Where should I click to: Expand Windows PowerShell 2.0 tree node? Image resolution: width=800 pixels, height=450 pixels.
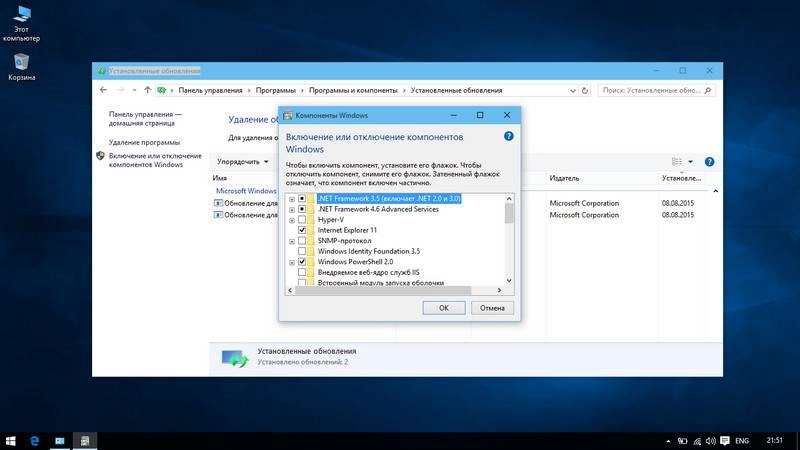(292, 262)
